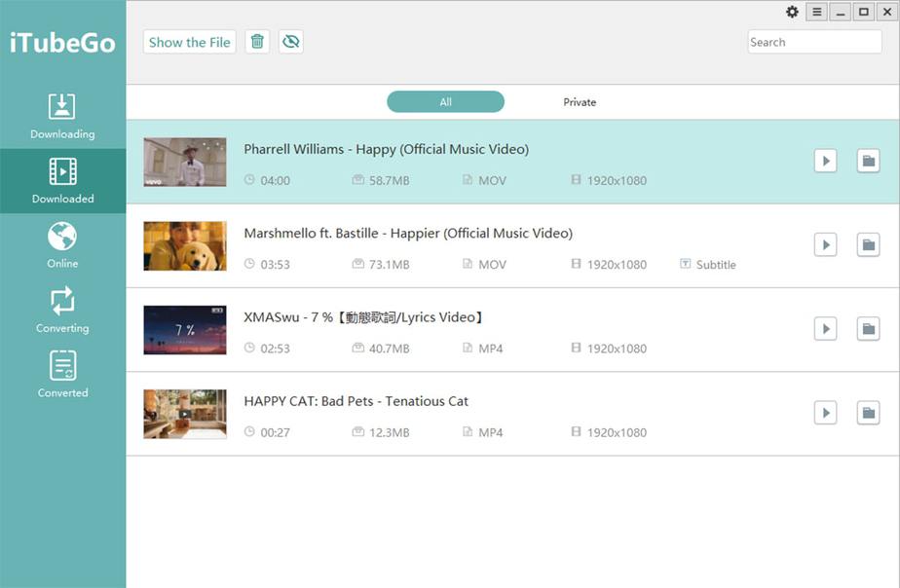Toggle the private mode eye icon
This screenshot has width=900, height=588.
click(x=291, y=41)
